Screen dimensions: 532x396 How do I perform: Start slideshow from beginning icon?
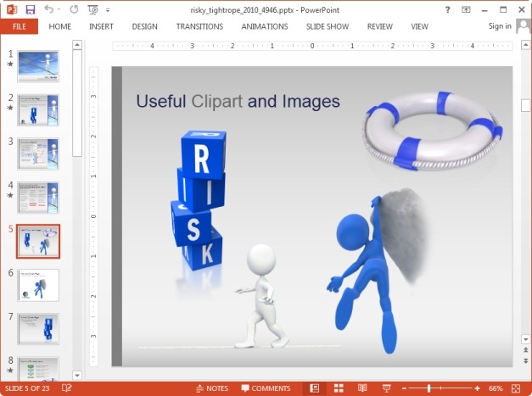tap(92, 10)
